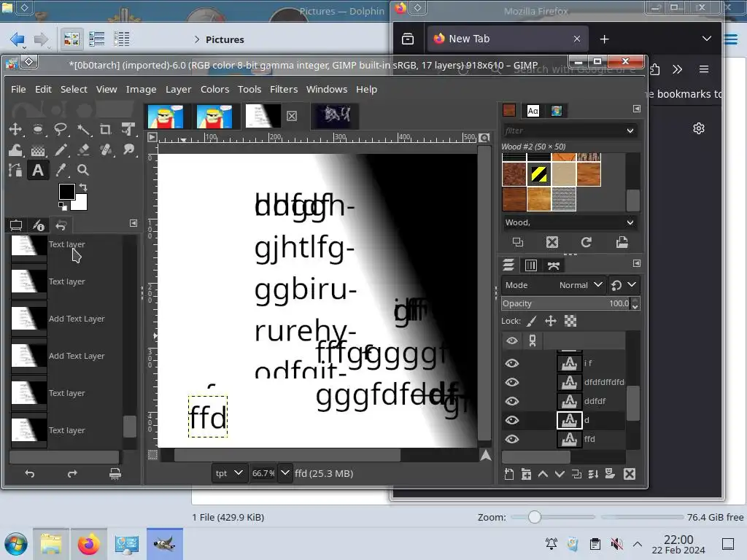Select the Move tool in toolbox

click(x=15, y=129)
